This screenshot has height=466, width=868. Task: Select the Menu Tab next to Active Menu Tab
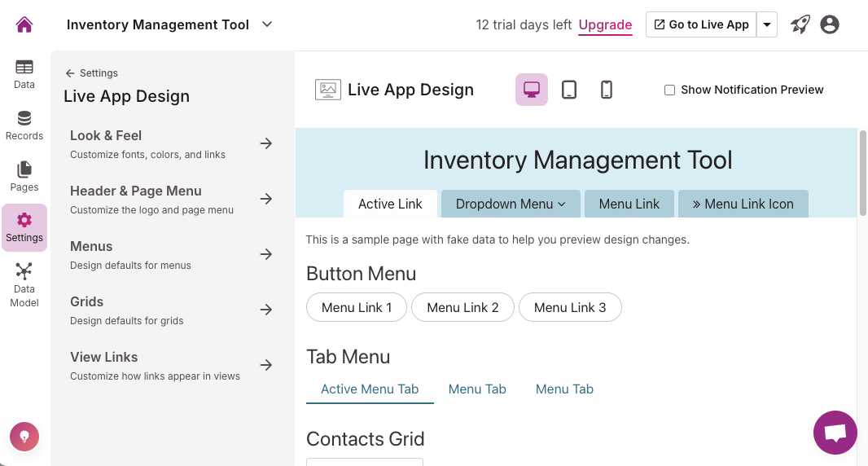477,389
